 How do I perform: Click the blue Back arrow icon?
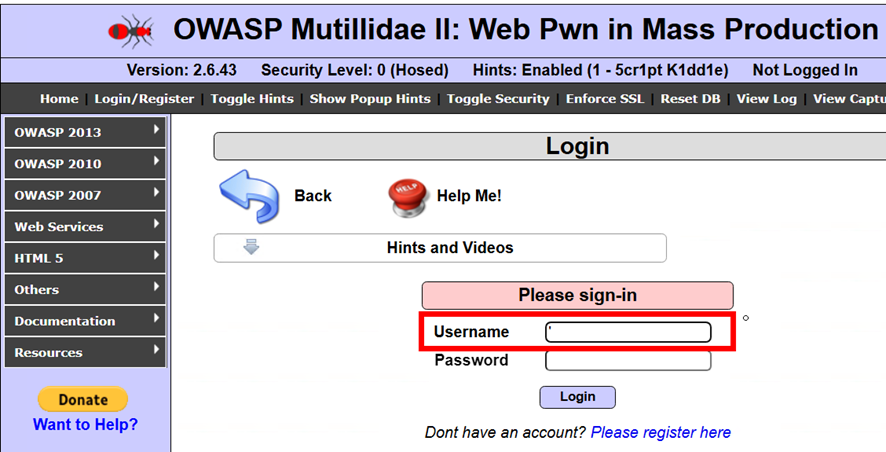(x=249, y=195)
